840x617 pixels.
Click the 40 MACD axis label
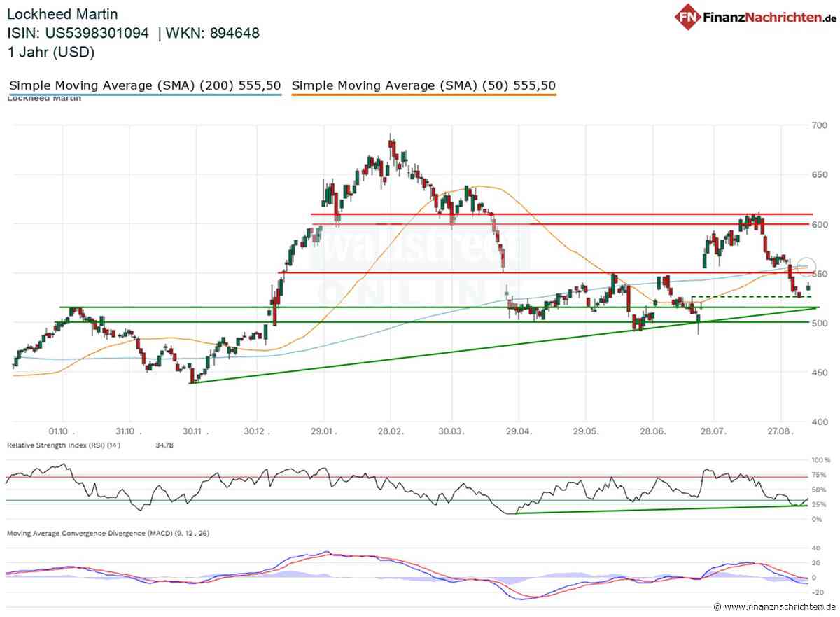tap(816, 549)
